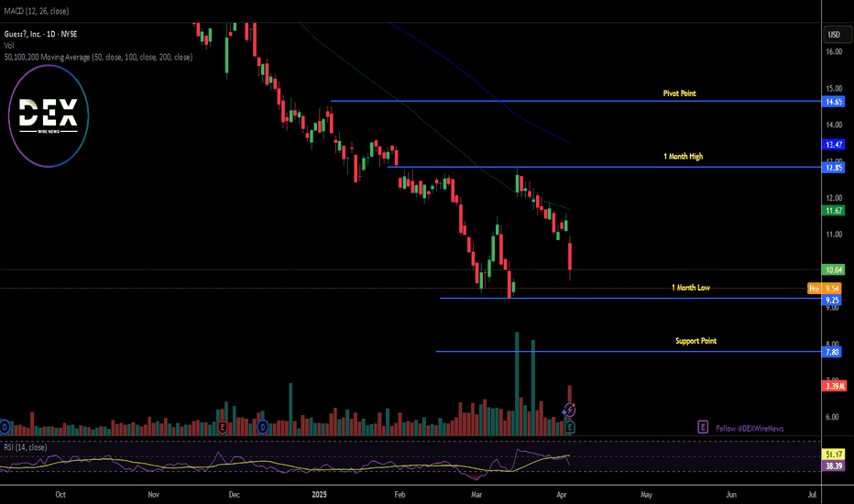Click the Feb label on the time axis
854x504 pixels.
click(x=400, y=495)
